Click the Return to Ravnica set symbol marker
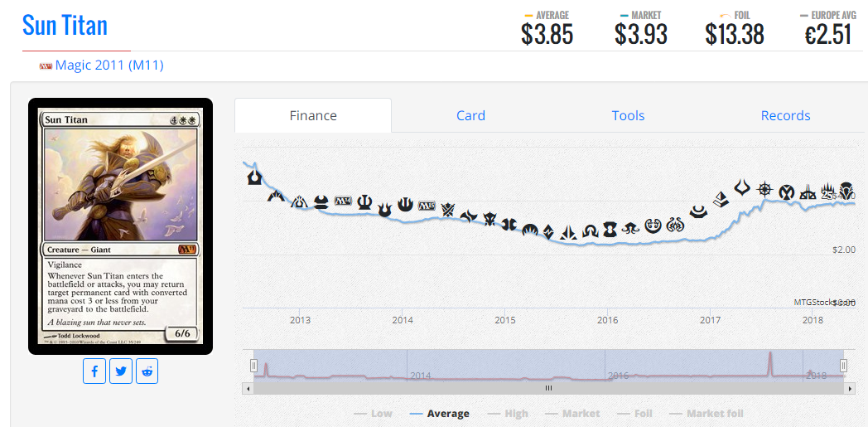 tap(254, 177)
